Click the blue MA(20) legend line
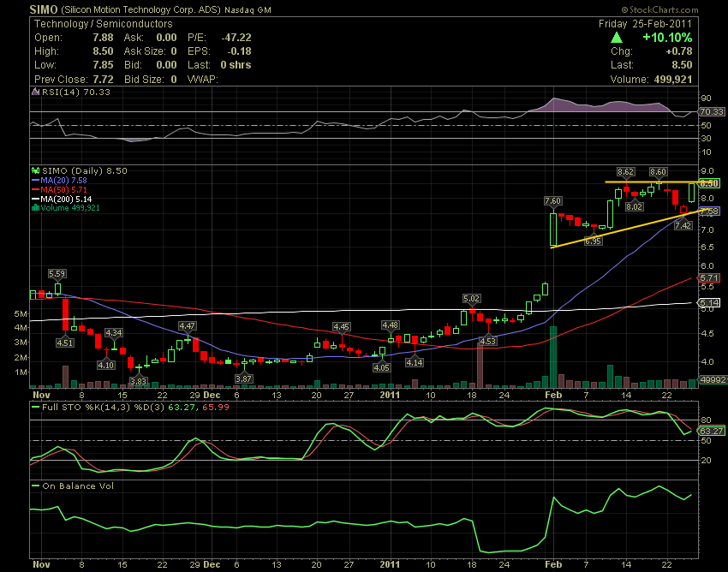 coord(36,180)
